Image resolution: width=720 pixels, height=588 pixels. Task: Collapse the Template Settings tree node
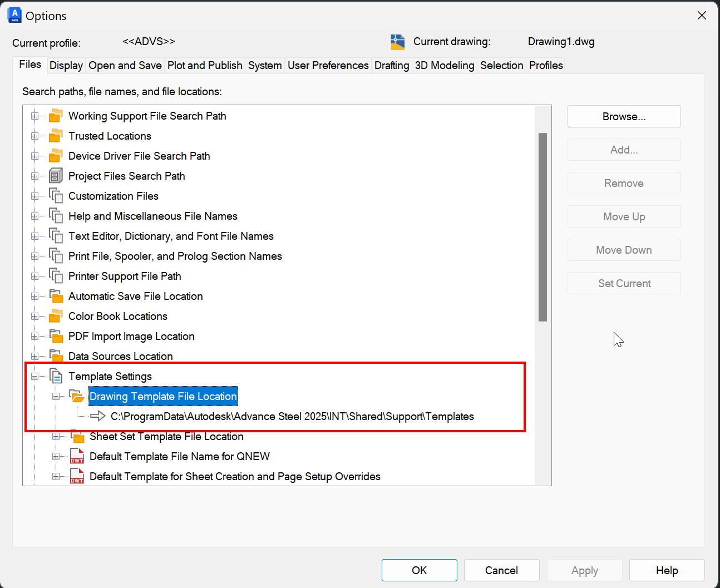pos(35,377)
